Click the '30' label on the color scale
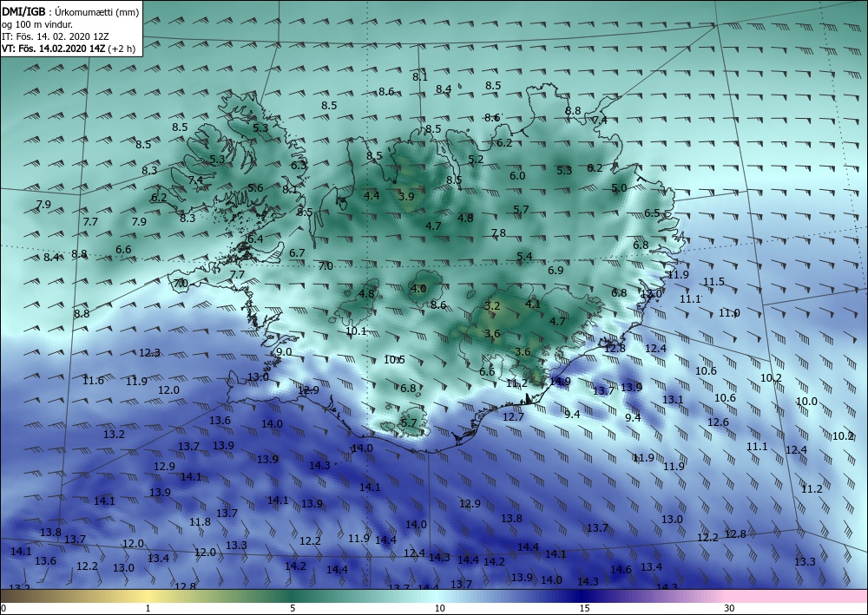This screenshot has height=615, width=868. tap(729, 608)
